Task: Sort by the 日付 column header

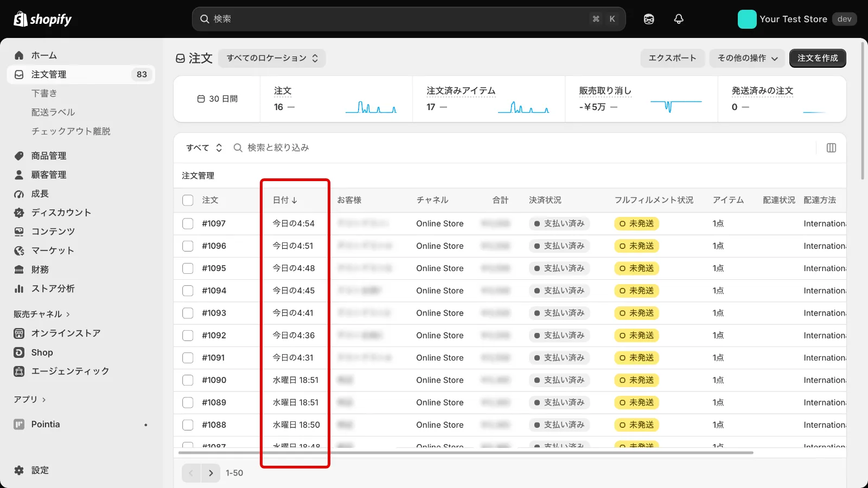Action: [285, 200]
